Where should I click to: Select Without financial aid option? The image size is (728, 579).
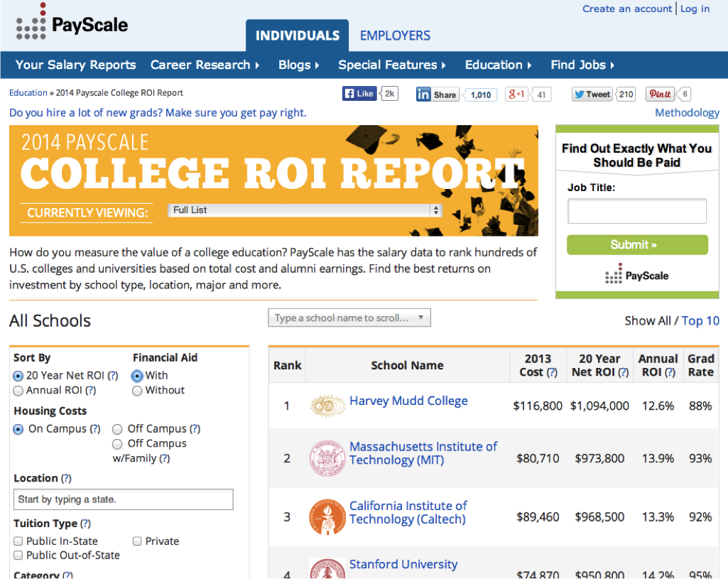tap(138, 390)
